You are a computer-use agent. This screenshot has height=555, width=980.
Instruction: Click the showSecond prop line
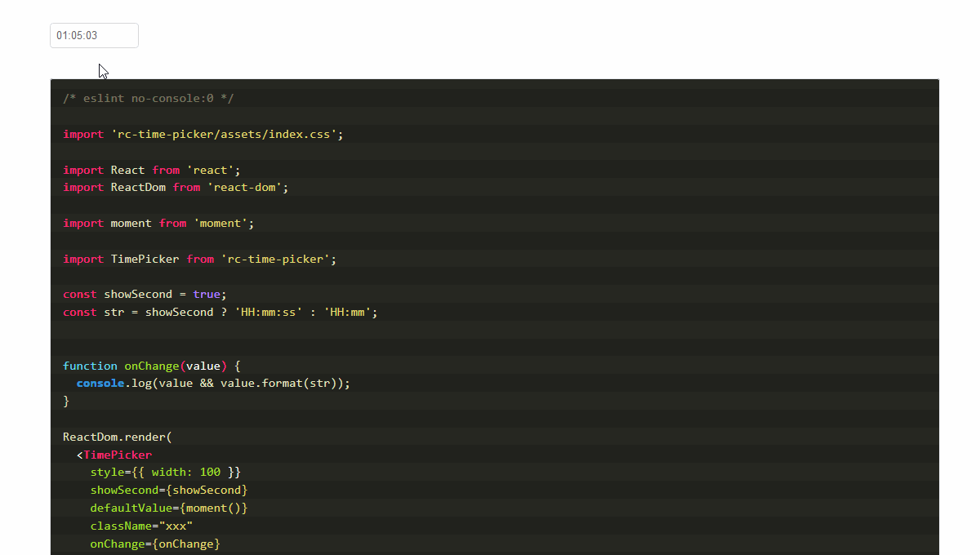click(168, 490)
